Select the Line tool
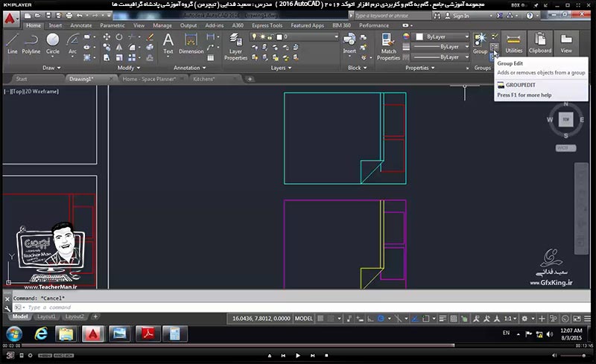This screenshot has height=364, width=596. click(x=12, y=44)
